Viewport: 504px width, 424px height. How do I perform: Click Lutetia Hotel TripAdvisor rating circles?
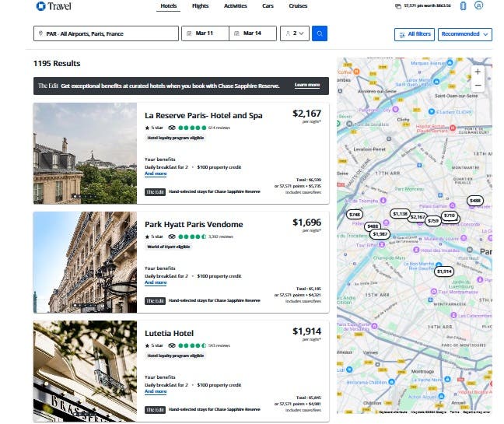tap(192, 345)
